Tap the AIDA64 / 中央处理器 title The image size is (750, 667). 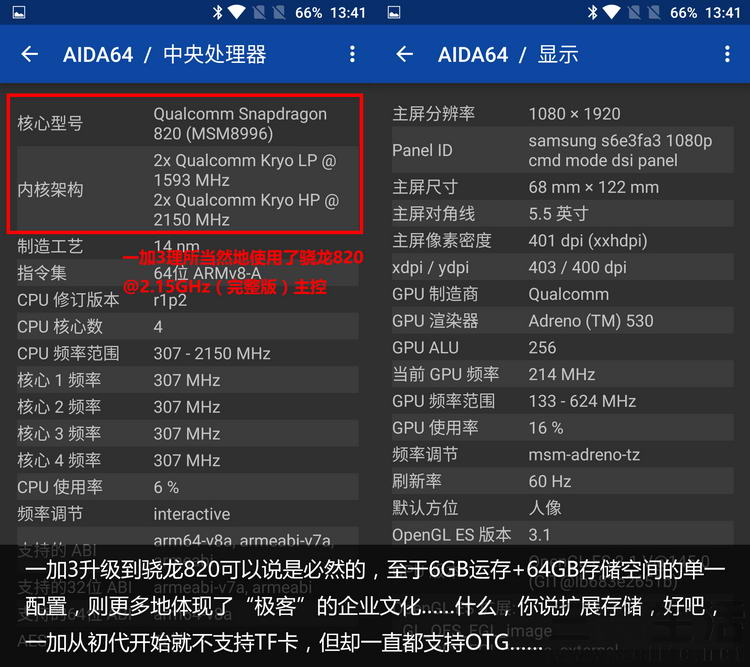(165, 55)
